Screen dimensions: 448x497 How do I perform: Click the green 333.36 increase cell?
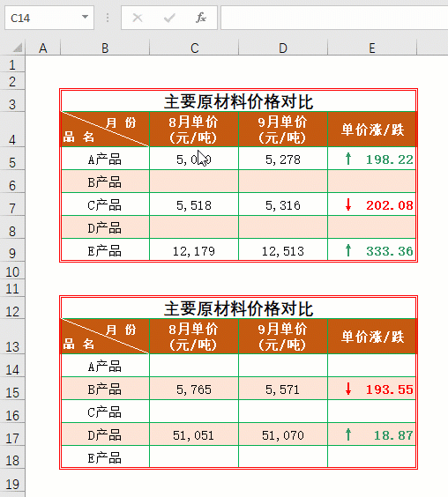tap(372, 249)
